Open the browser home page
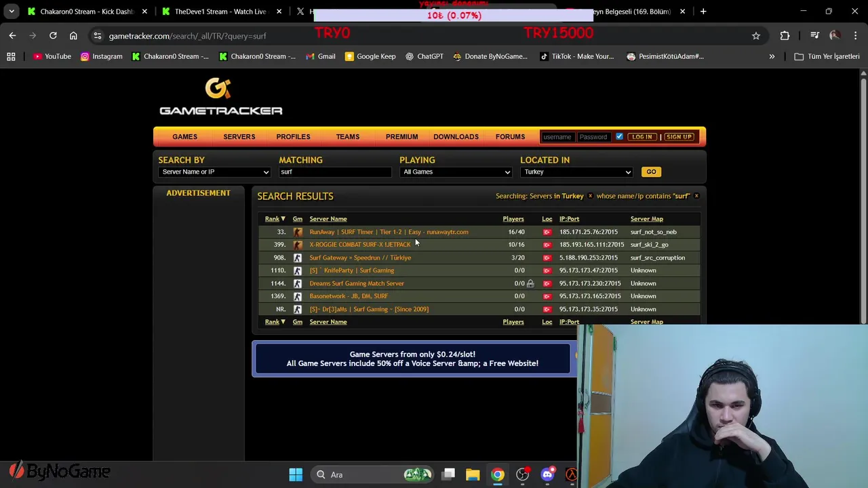The height and width of the screenshot is (488, 868). [73, 35]
